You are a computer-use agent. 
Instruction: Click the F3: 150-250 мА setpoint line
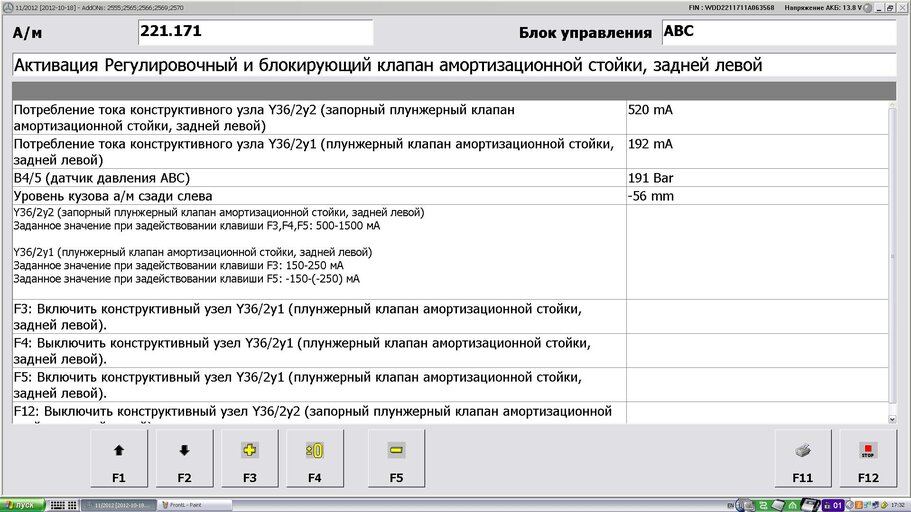178,266
